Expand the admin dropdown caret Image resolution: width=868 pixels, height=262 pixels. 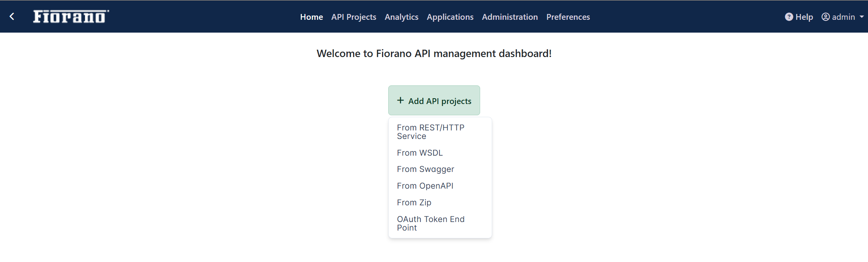[862, 17]
